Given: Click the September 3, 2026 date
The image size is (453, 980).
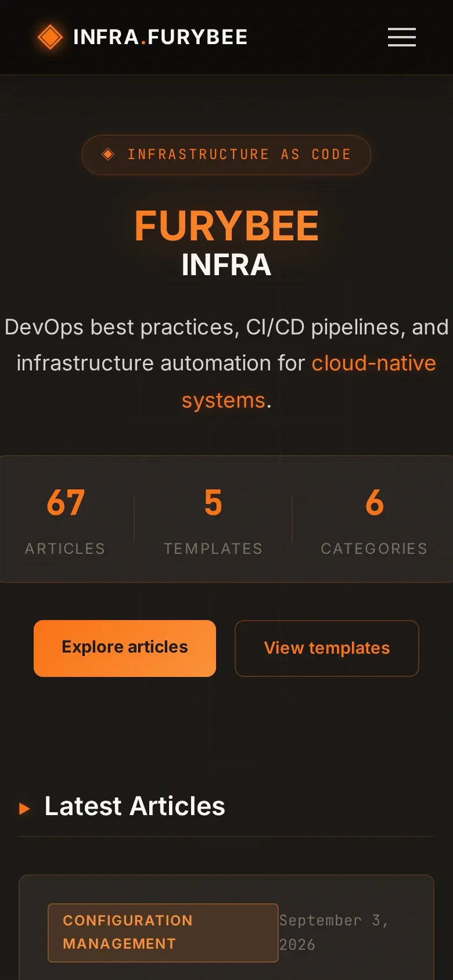Looking at the screenshot, I should (x=334, y=932).
